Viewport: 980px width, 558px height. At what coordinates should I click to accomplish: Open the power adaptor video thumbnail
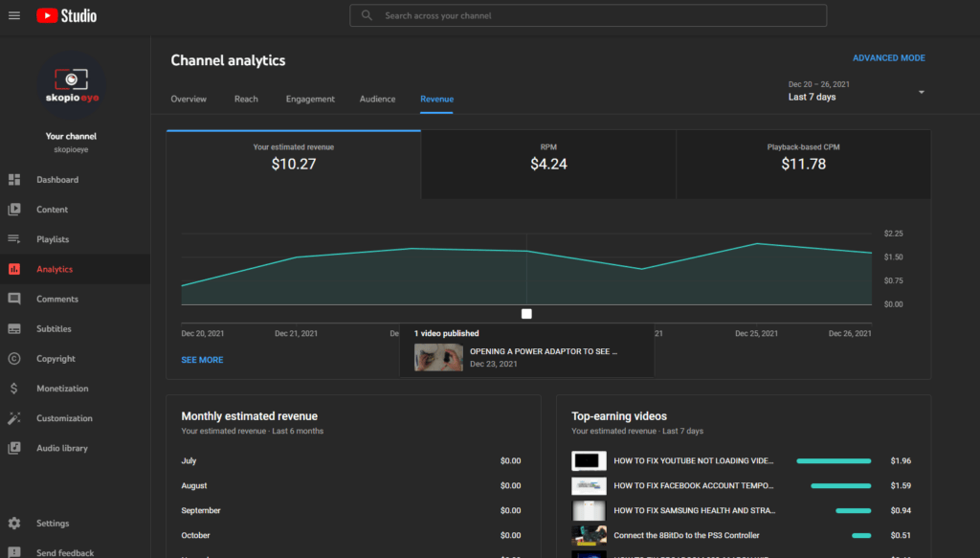tap(438, 357)
